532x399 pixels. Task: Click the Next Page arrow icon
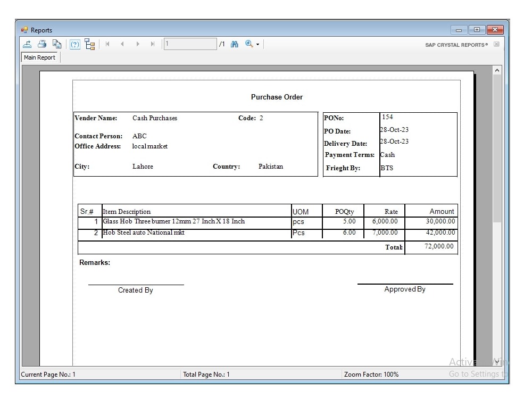[138, 44]
